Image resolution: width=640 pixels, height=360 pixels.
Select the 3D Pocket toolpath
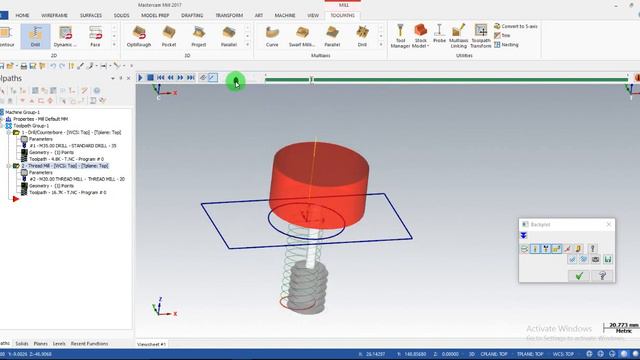tap(169, 36)
